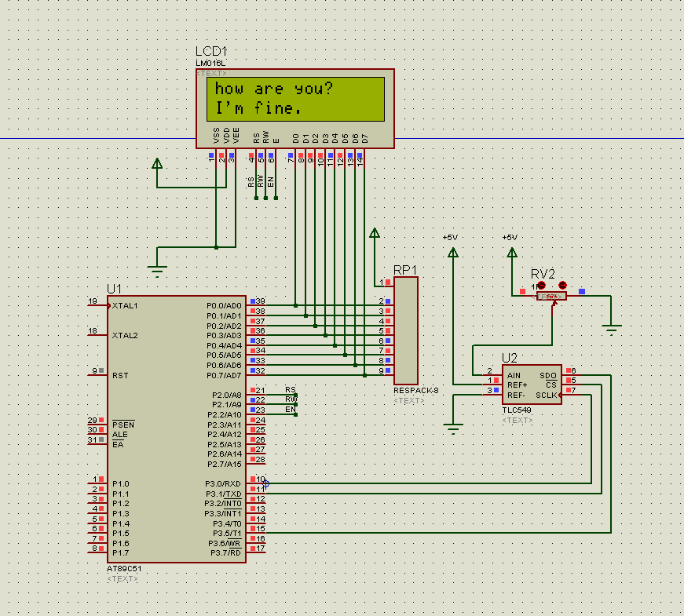The image size is (684, 616).
Task: Click U1 pin label P1.0
Action: click(121, 484)
